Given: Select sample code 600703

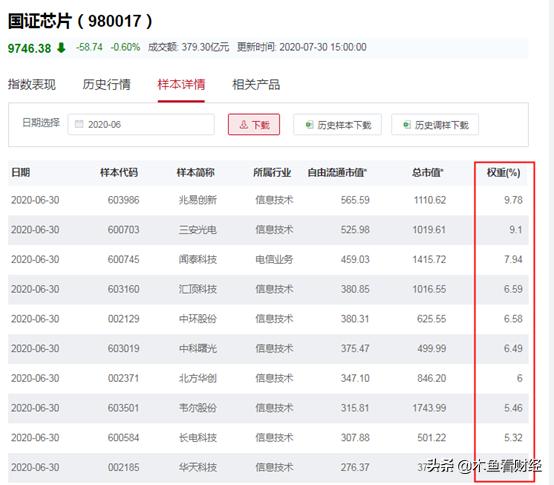Looking at the screenshot, I should (x=123, y=230).
